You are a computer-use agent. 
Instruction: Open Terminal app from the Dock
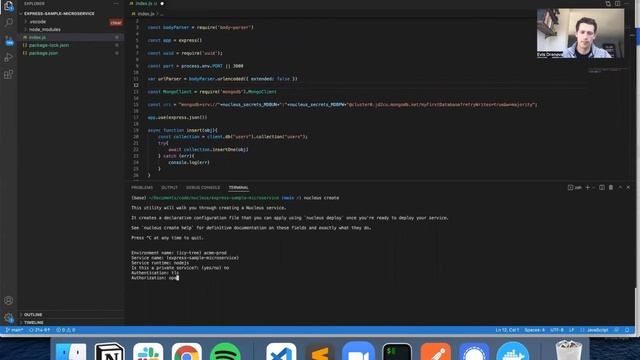[x=397, y=352]
